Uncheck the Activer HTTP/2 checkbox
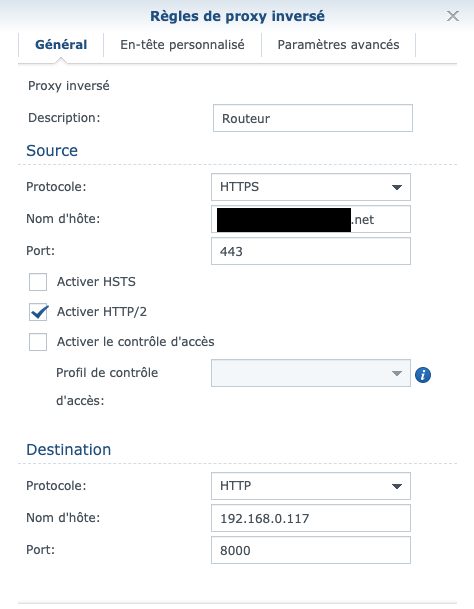This screenshot has width=474, height=609. tap(38, 312)
